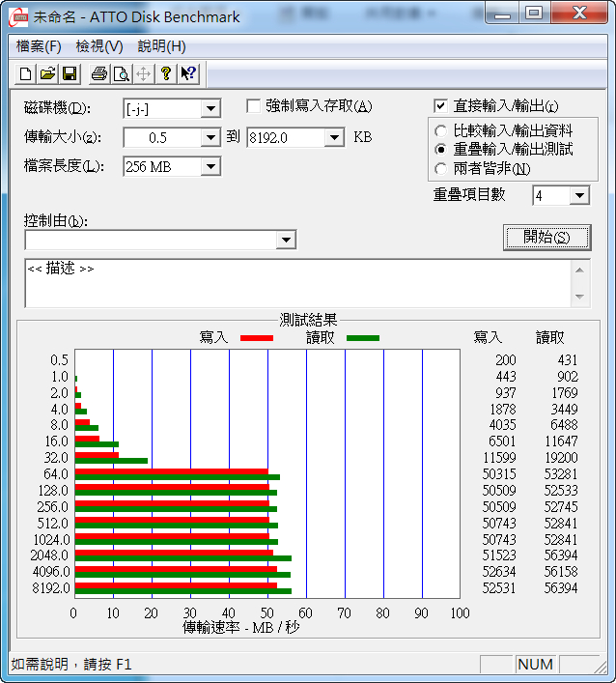Select the 比較輸入/輸出資料 radio option

(440, 130)
